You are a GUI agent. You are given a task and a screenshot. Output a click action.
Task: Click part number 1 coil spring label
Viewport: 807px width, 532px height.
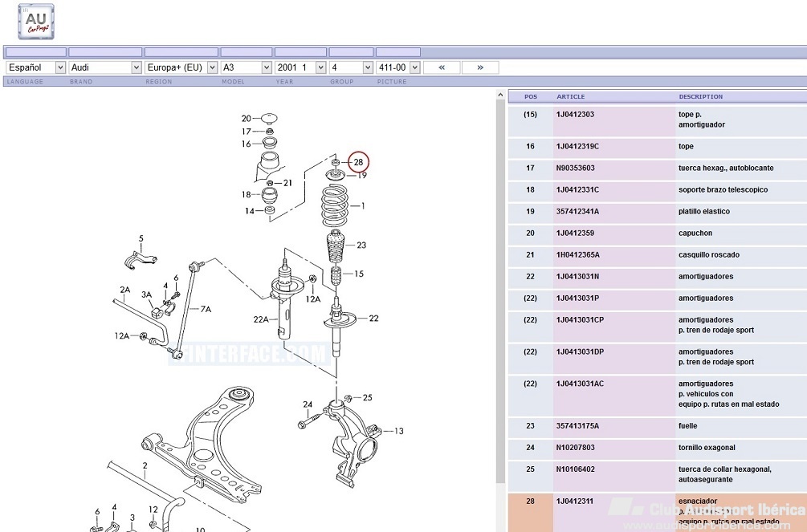click(363, 205)
